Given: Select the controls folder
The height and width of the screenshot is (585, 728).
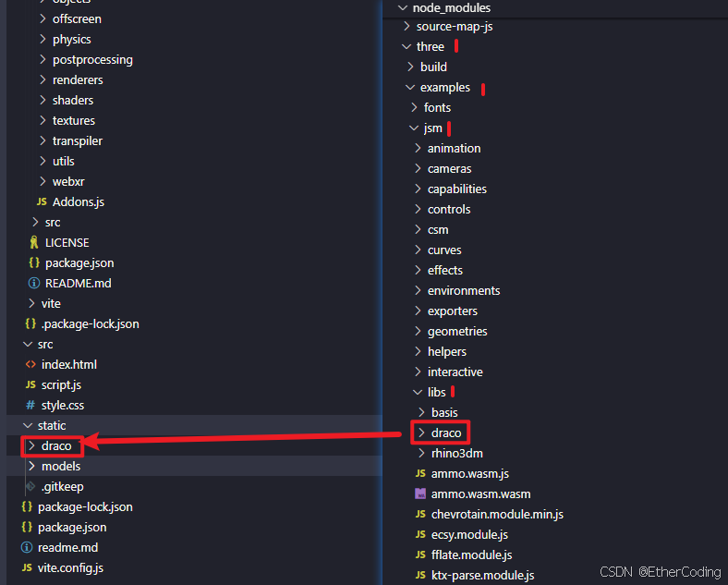Looking at the screenshot, I should [x=449, y=210].
